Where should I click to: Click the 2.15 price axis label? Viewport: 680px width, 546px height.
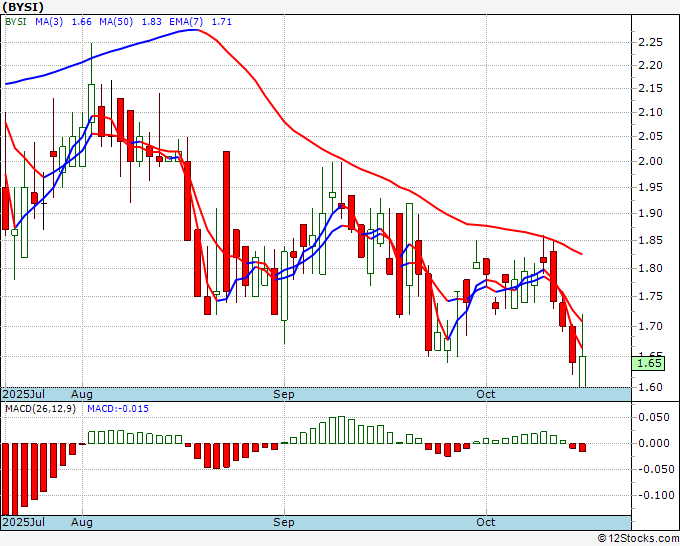point(651,88)
